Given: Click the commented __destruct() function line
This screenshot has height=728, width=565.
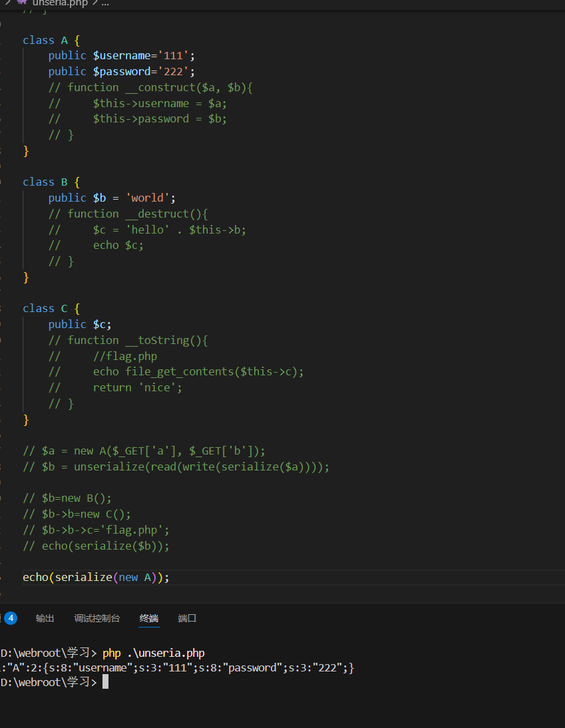Looking at the screenshot, I should 128,214.
